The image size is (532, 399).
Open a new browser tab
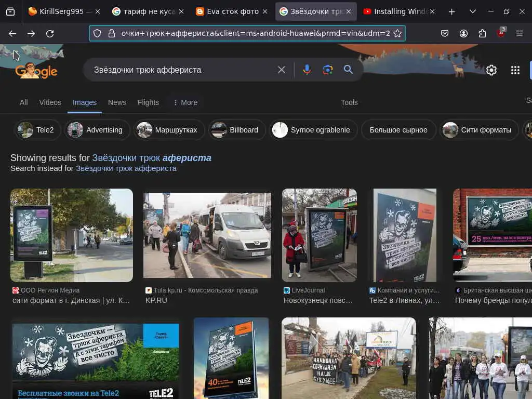point(451,12)
